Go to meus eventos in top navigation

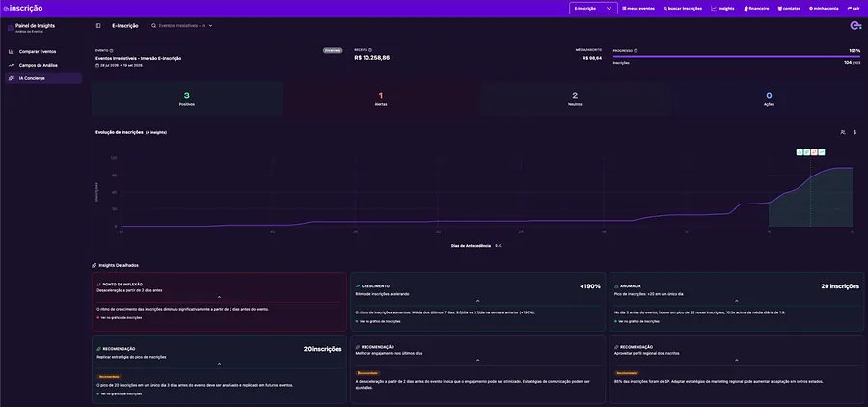coord(638,9)
